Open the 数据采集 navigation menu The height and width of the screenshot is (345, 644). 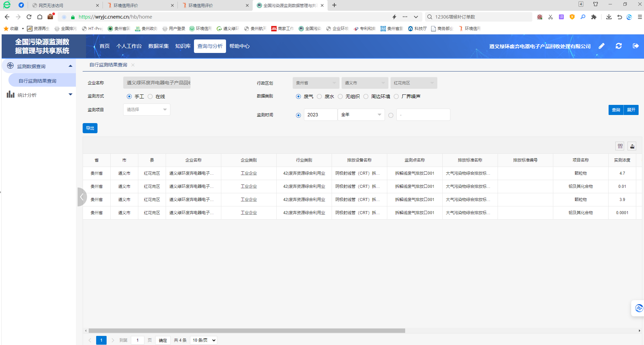point(158,46)
